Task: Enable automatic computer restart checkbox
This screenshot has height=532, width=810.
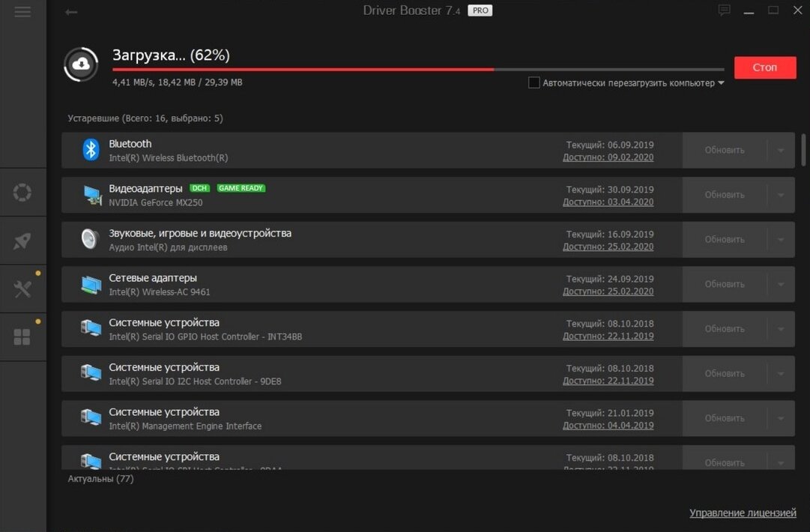Action: [x=534, y=82]
